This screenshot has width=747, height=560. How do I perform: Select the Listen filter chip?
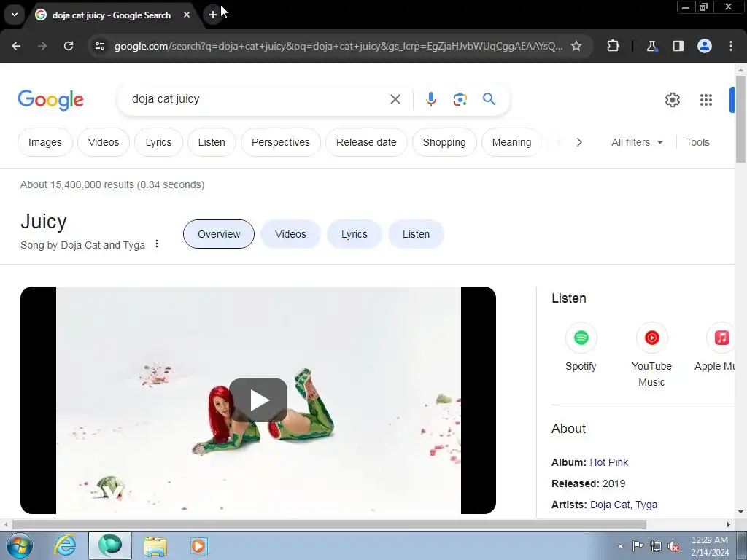point(212,142)
